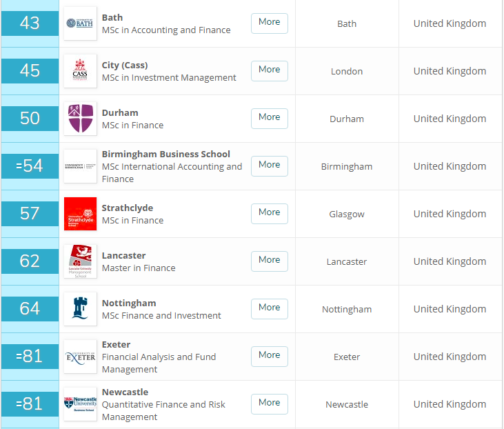Click the University of Exeter logo
This screenshot has width=504, height=429.
click(80, 357)
